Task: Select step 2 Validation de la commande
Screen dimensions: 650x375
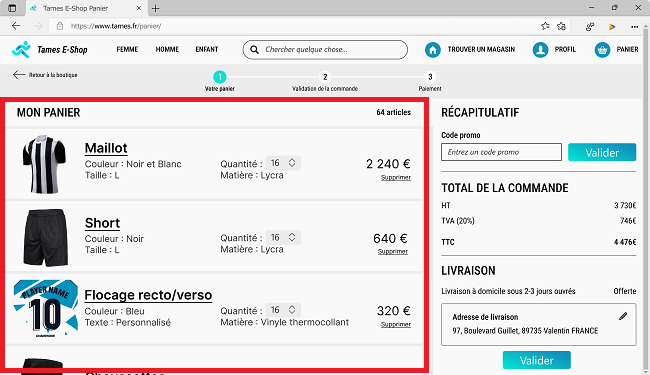Action: pos(325,77)
